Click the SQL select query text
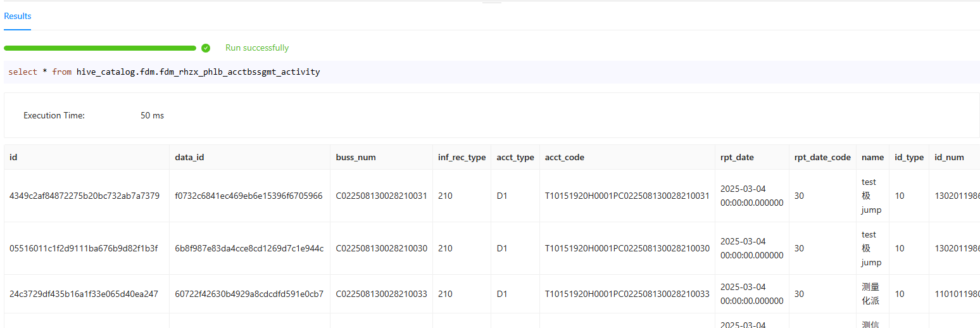Image resolution: width=980 pixels, height=328 pixels. point(164,72)
